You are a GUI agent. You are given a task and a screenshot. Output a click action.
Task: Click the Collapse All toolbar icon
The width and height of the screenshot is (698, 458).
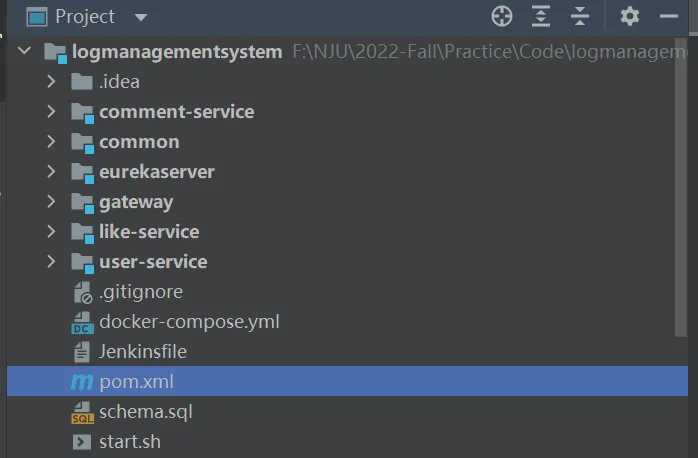[580, 16]
